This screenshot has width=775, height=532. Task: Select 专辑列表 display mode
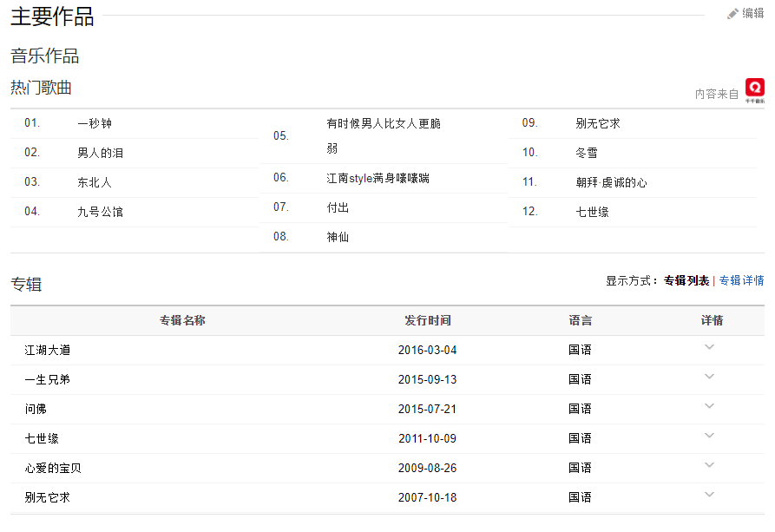(686, 280)
